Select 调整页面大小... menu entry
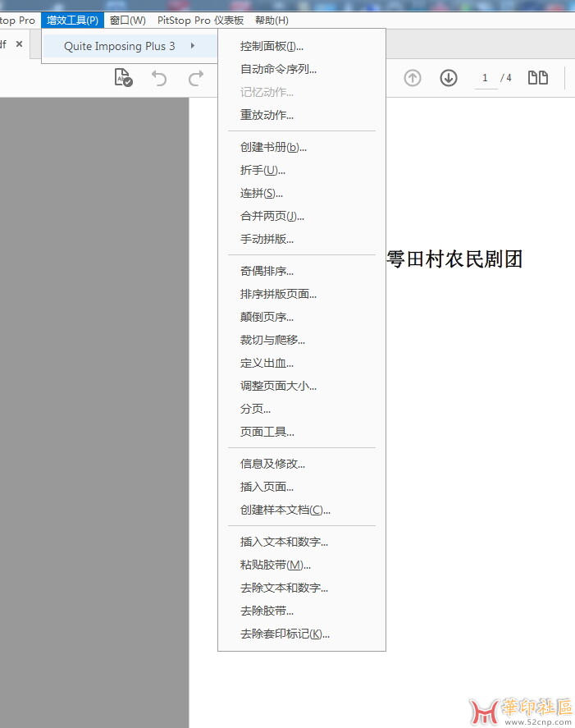575x728 pixels. click(x=278, y=386)
